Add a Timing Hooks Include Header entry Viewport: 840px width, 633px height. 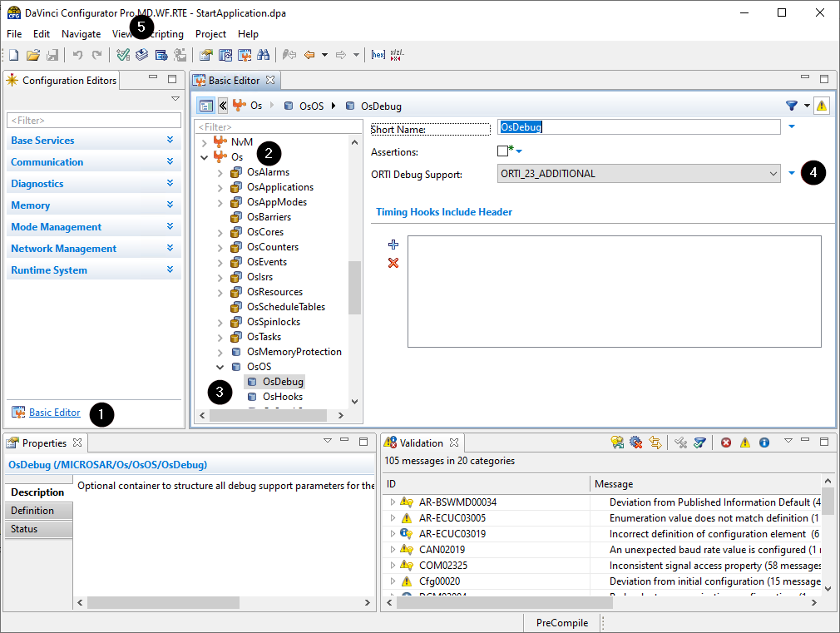(x=393, y=245)
